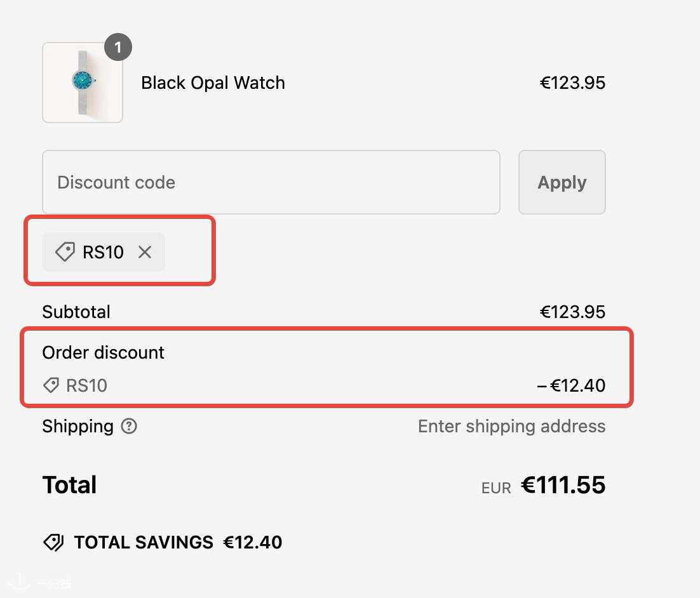Image resolution: width=700 pixels, height=598 pixels.
Task: Click the Apply discount button
Action: point(562,182)
